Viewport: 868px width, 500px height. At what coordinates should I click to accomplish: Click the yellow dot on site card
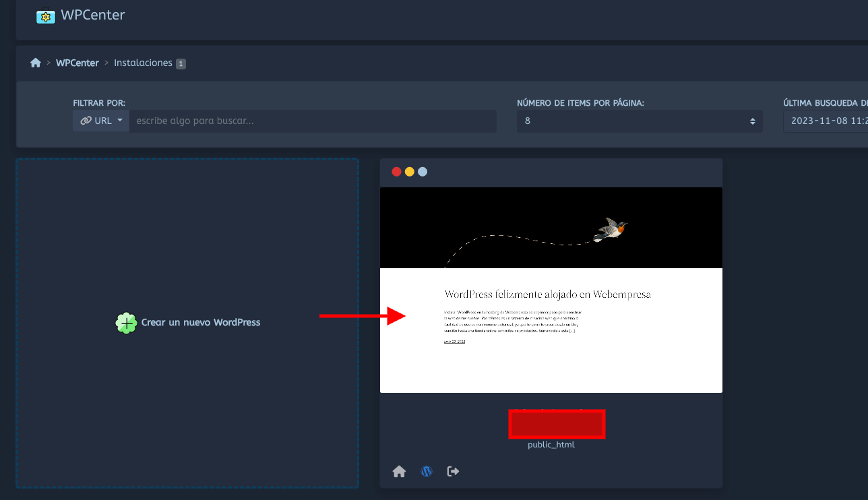coord(409,172)
